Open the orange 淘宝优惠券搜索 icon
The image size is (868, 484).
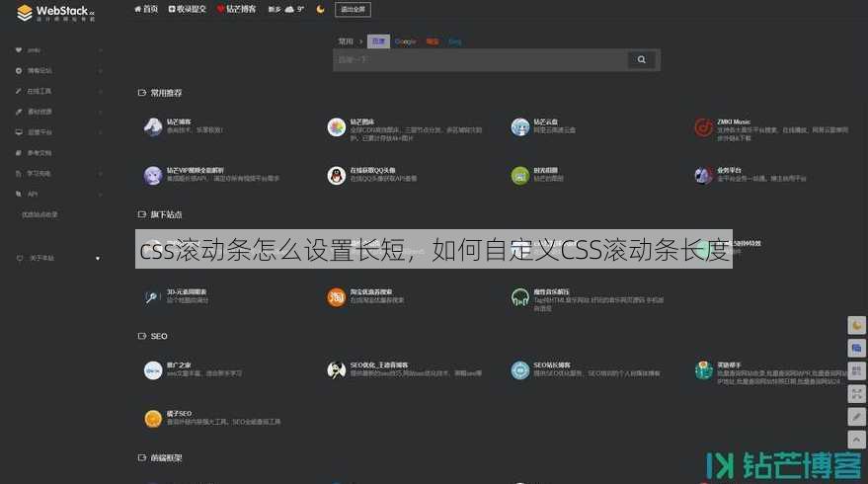coord(337,297)
